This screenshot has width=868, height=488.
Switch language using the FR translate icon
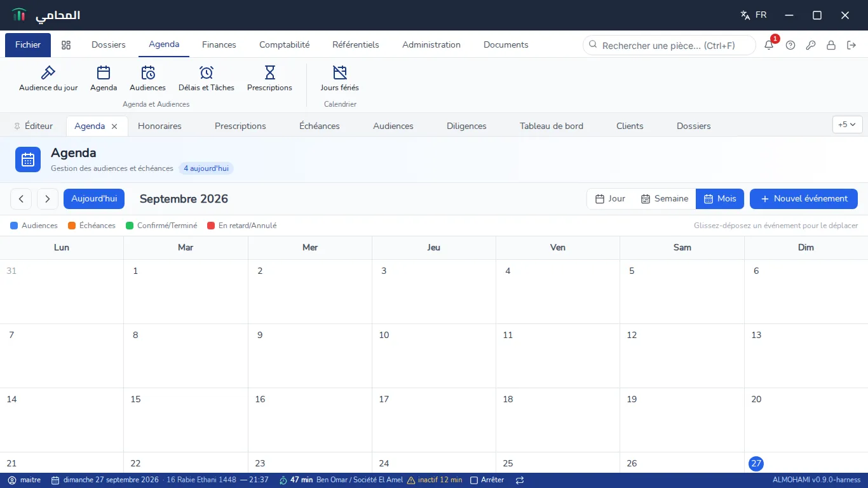[x=754, y=15]
